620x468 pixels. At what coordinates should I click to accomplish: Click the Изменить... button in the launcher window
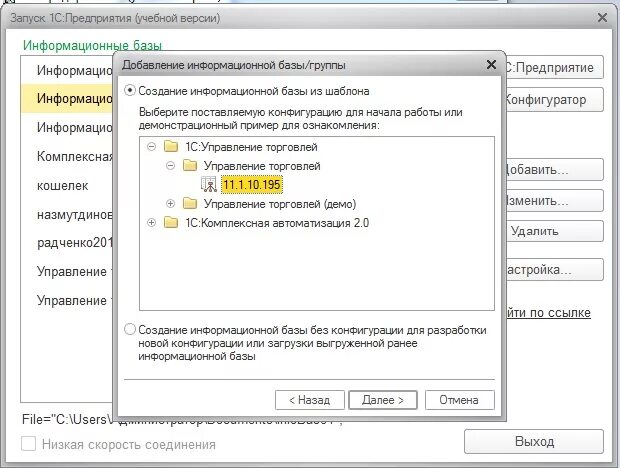pyautogui.click(x=555, y=200)
